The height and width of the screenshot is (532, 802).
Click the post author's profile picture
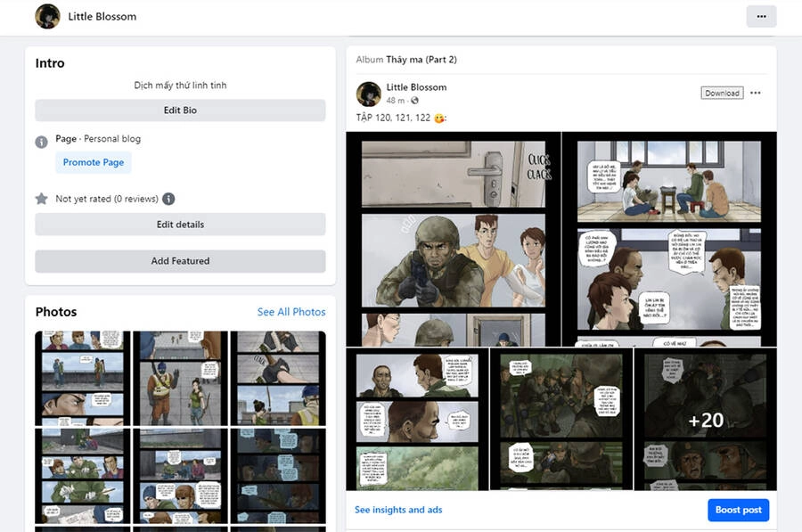pyautogui.click(x=369, y=94)
